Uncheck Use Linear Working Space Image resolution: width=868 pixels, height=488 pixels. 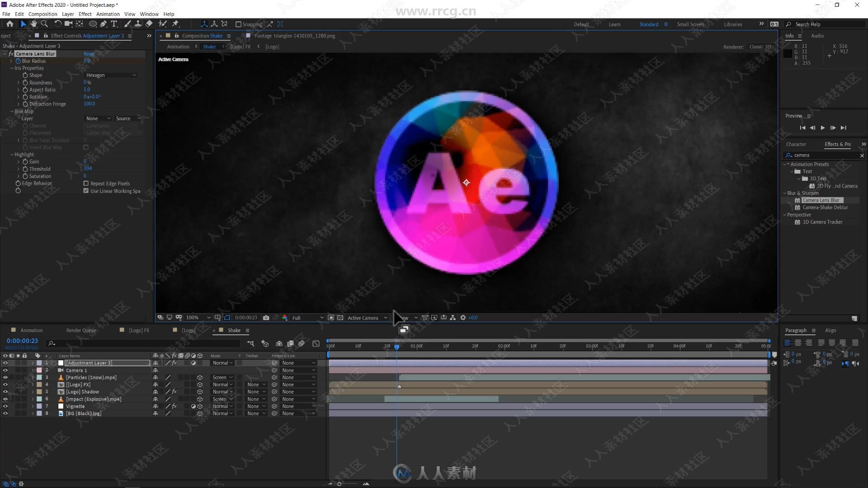point(86,191)
